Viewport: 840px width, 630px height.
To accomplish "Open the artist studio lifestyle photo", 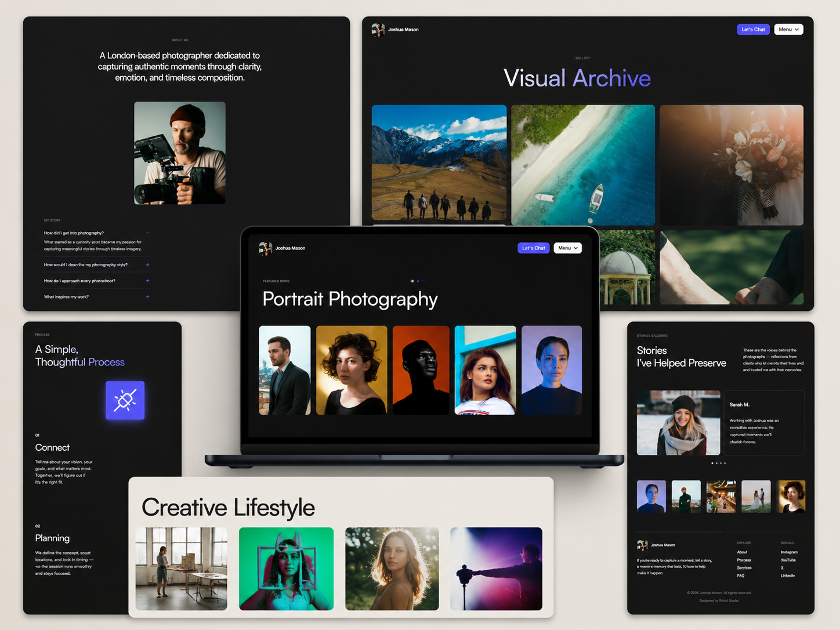I will tap(182, 569).
